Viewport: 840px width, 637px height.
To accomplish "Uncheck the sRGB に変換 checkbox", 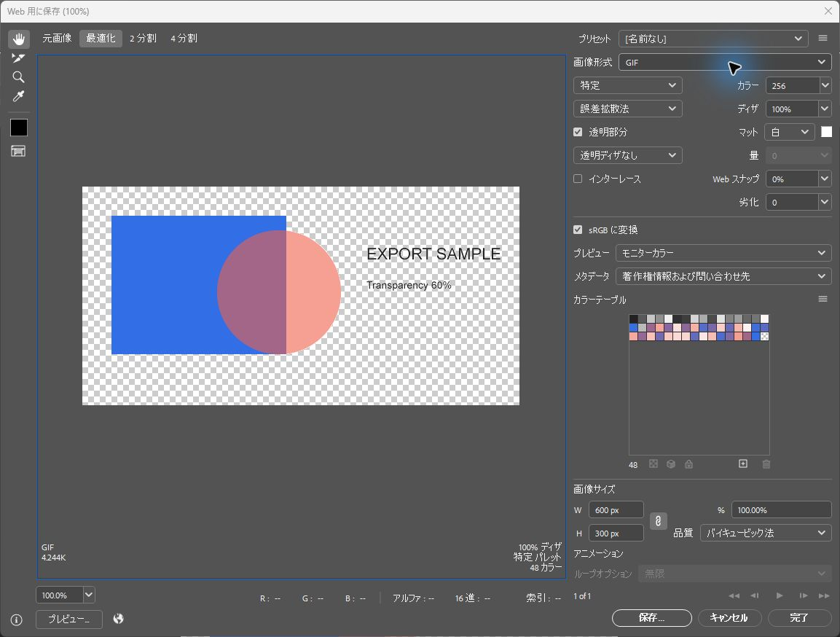I will point(578,230).
